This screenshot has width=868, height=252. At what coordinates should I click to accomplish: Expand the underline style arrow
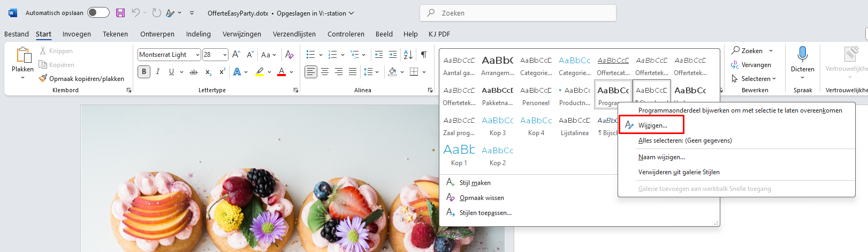tap(182, 72)
